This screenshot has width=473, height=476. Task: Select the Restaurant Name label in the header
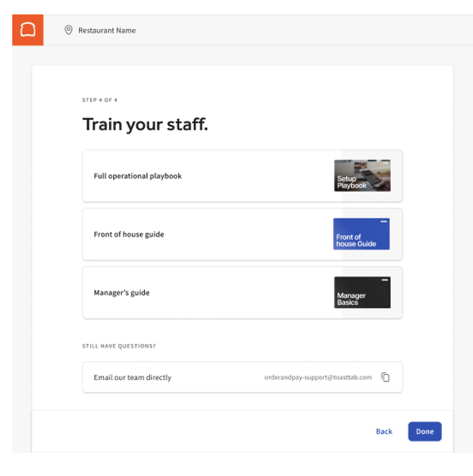(107, 30)
